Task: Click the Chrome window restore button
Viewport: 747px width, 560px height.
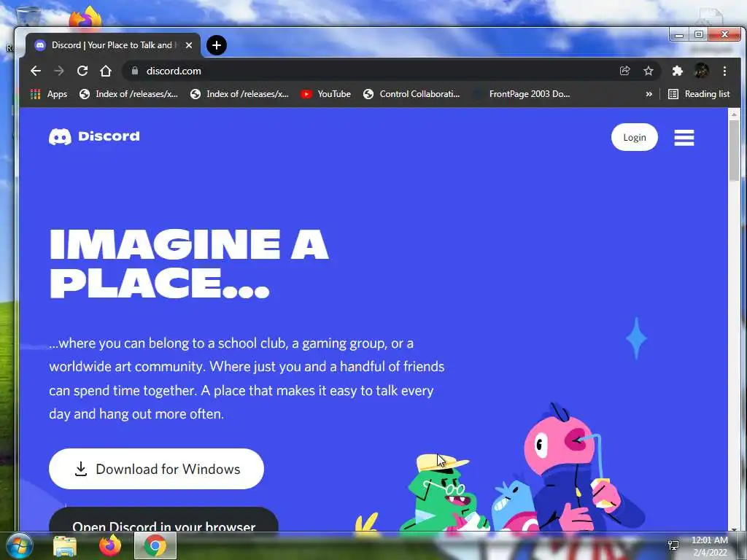Action: click(698, 35)
